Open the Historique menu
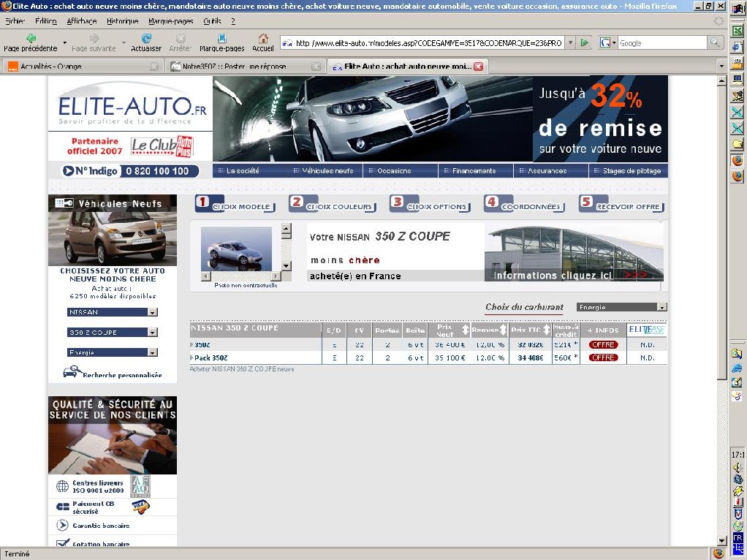 coord(123,21)
